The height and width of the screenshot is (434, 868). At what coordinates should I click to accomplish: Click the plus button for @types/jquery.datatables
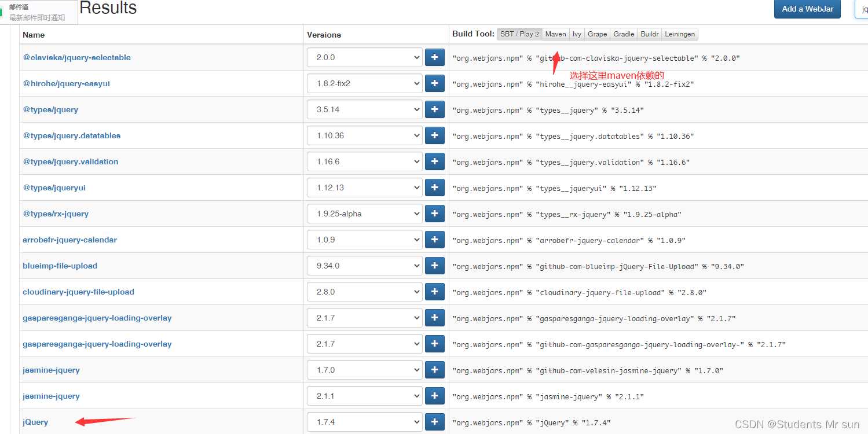pos(435,135)
